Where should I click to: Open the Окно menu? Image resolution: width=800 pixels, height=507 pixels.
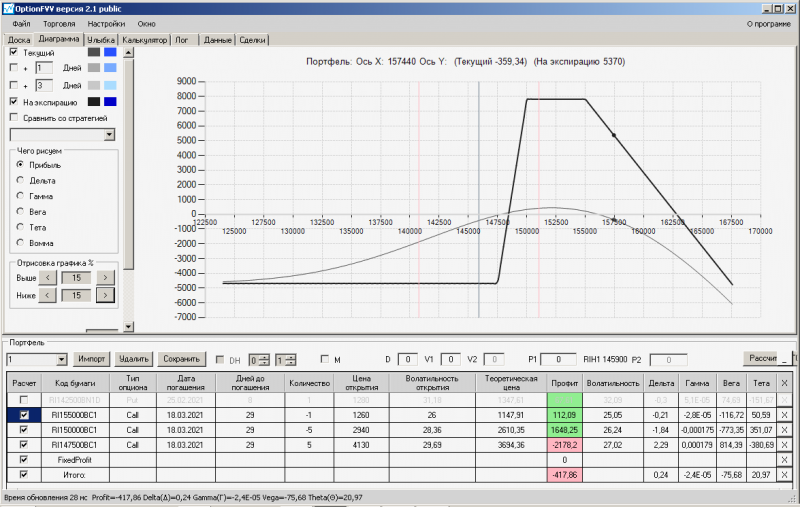(x=146, y=23)
